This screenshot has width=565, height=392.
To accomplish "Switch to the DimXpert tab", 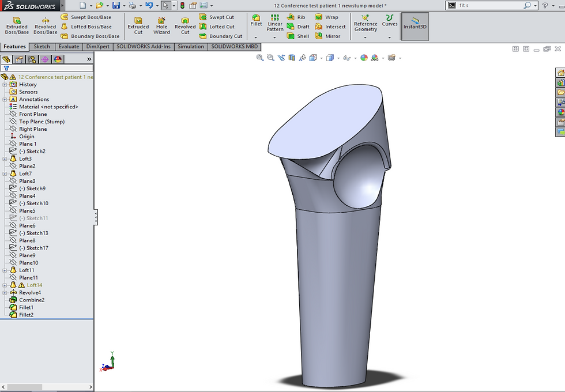I will click(x=97, y=47).
